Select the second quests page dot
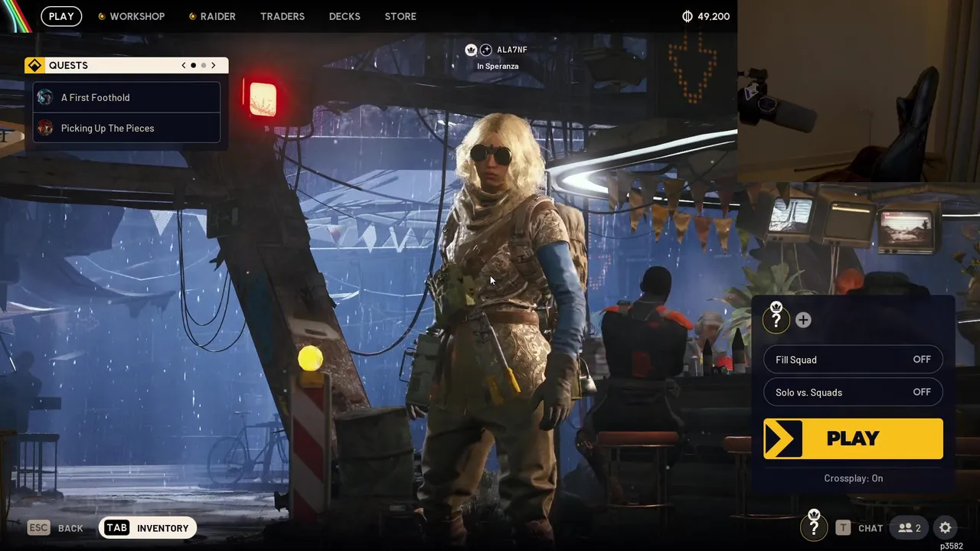 (203, 66)
